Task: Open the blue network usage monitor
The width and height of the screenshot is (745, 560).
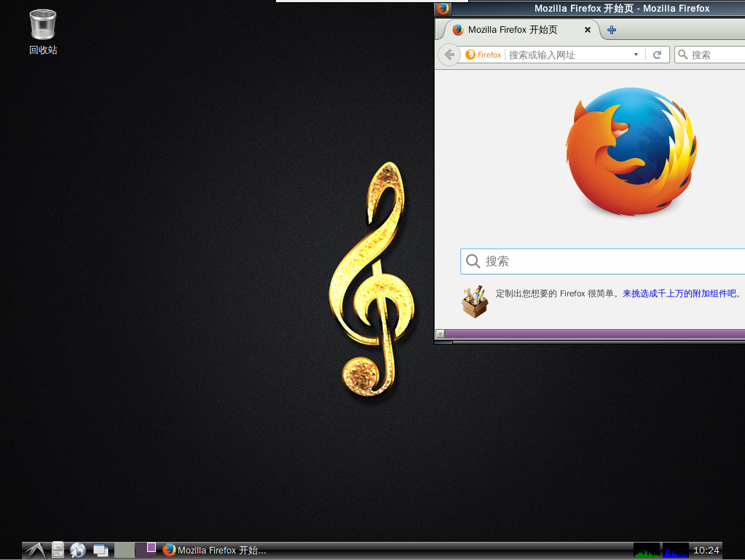Action: [x=676, y=550]
